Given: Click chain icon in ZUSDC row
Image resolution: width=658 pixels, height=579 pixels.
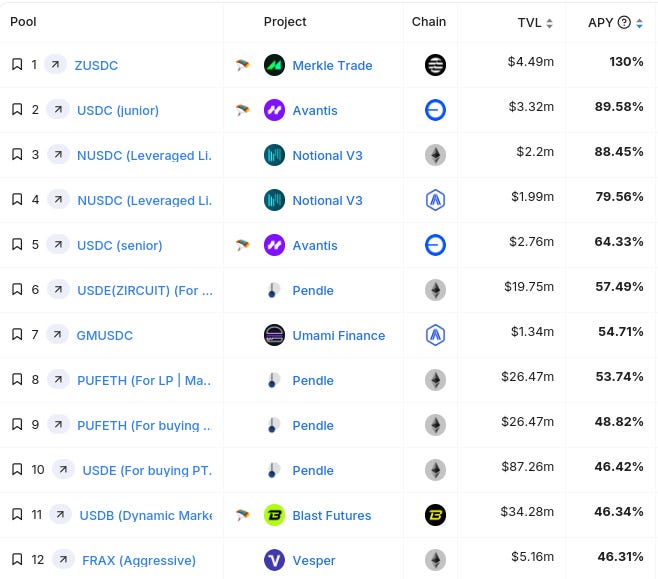Looking at the screenshot, I should (x=435, y=65).
